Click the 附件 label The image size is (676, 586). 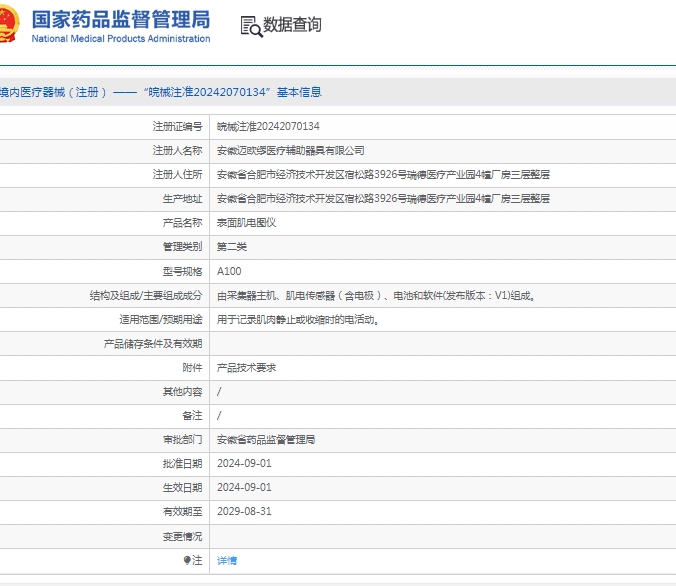coord(192,368)
